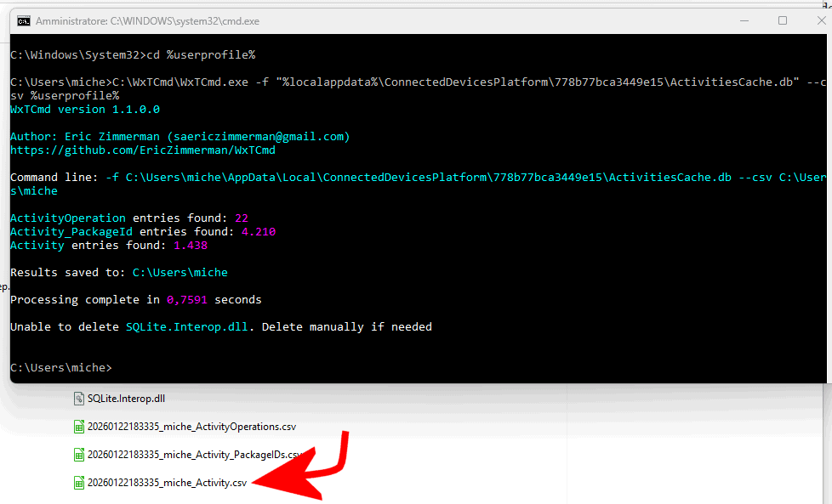The height and width of the screenshot is (504, 832).
Task: Select the 20260122183335_miche_ActivityOperations.csv file name
Action: coord(191,427)
